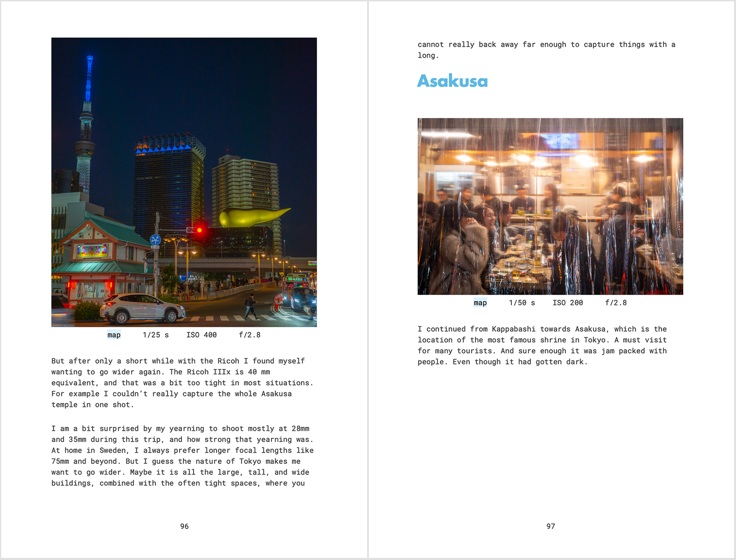Click the paragraph mentioning the Ricoh IIIx
This screenshot has width=736, height=560.
(182, 382)
